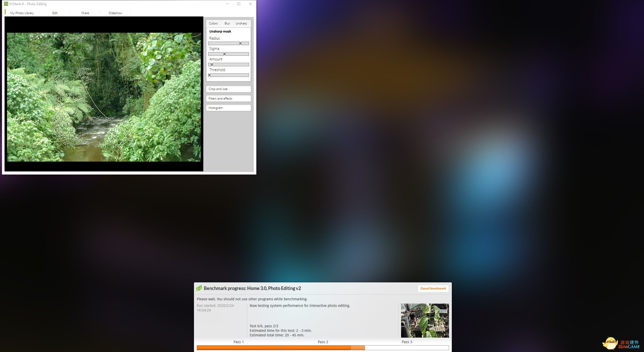Click the 'Pass 3' progress label
The width and height of the screenshot is (644, 352).
[x=407, y=342]
